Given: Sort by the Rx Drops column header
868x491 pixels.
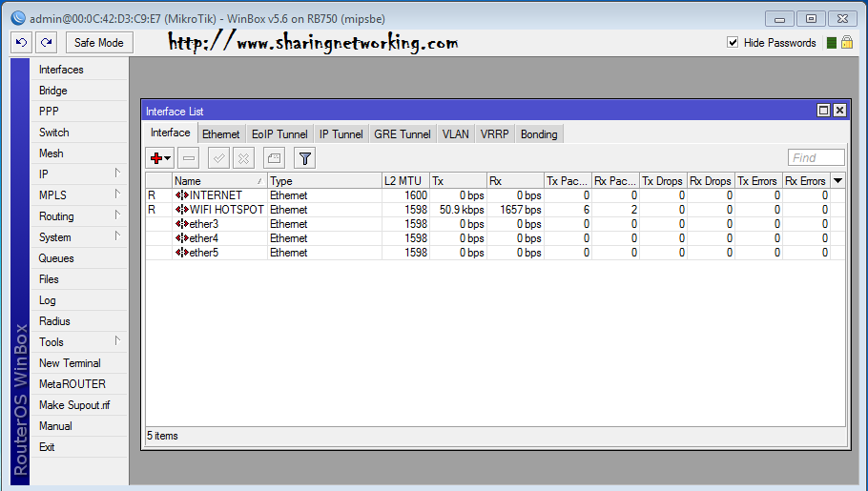Looking at the screenshot, I should pos(711,181).
